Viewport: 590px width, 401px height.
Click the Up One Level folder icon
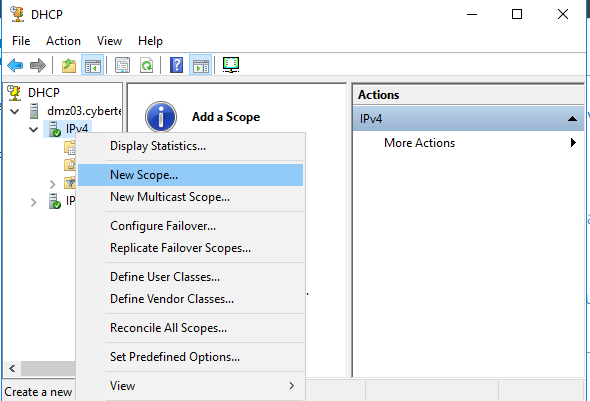tap(69, 65)
